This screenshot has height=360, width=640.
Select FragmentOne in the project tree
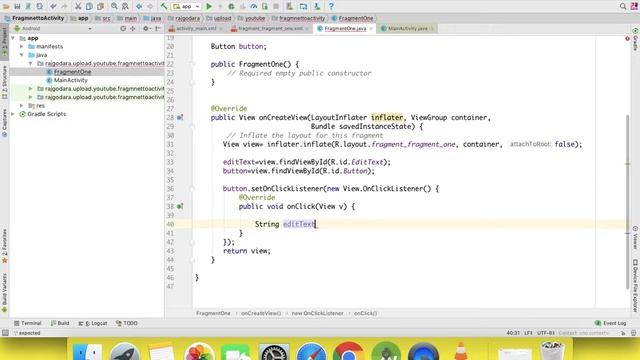(72, 72)
